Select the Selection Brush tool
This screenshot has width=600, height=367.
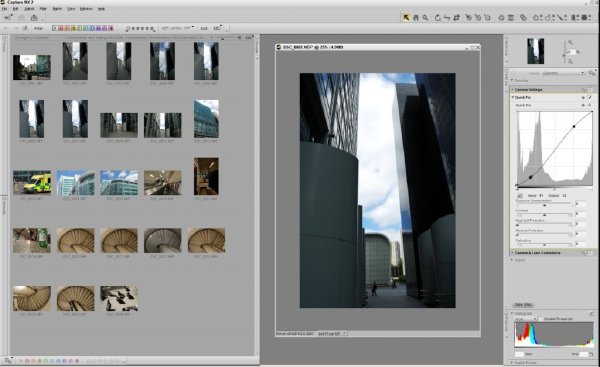561,18
